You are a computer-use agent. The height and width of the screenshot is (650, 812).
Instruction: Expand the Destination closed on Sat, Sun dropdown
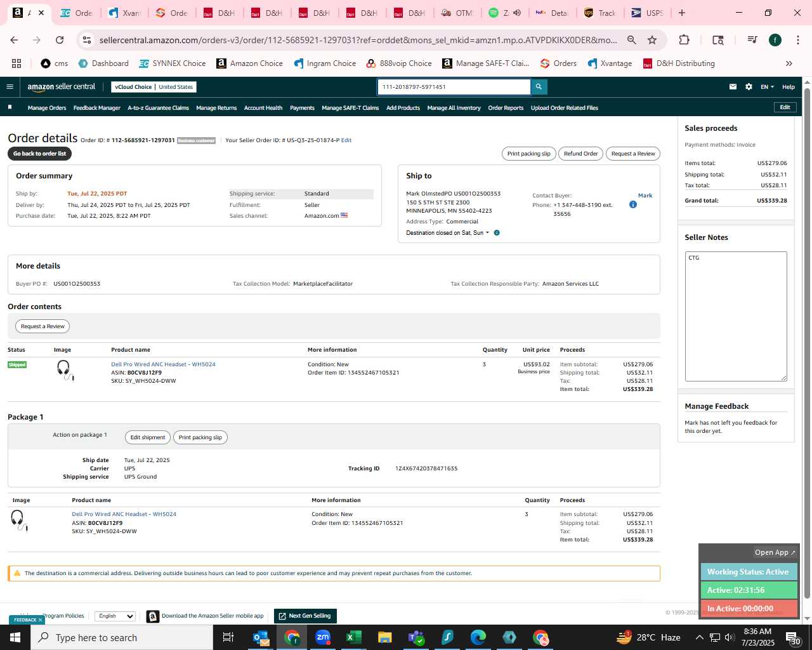(x=448, y=233)
